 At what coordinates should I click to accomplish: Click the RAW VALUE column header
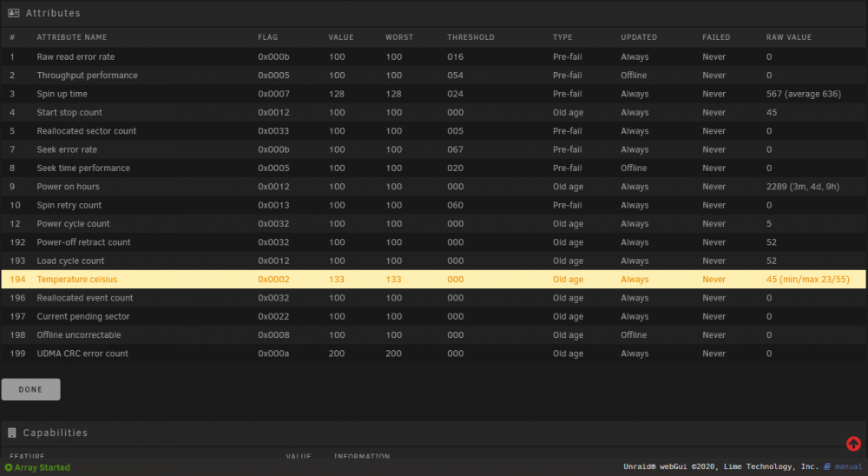click(789, 37)
